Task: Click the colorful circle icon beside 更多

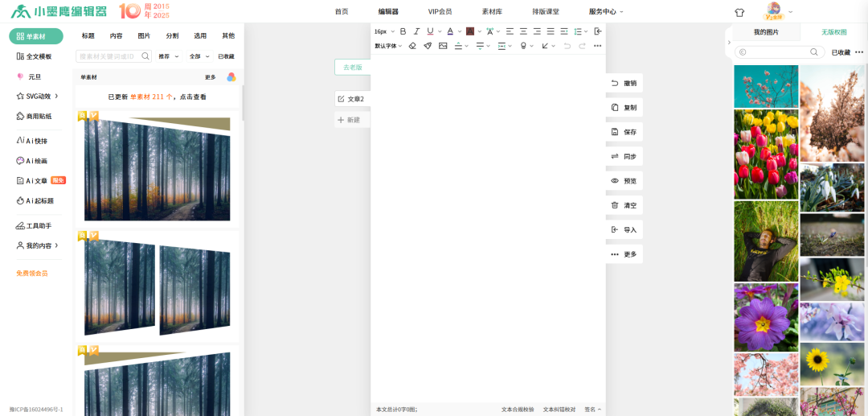Action: click(231, 77)
